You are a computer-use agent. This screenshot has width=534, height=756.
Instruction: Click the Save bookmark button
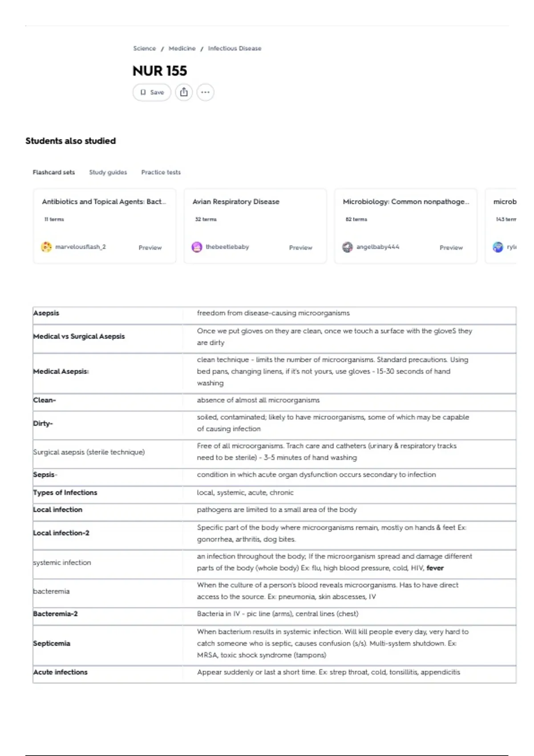point(152,92)
